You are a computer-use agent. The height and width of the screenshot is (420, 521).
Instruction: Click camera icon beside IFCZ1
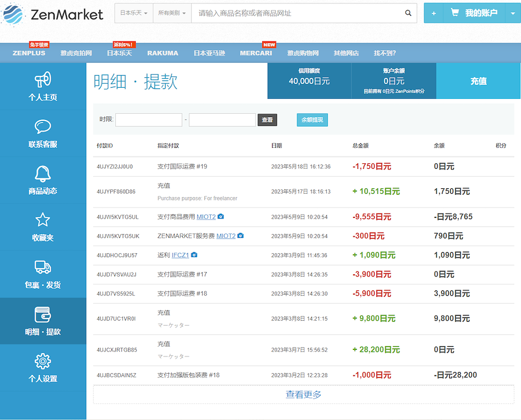194,255
